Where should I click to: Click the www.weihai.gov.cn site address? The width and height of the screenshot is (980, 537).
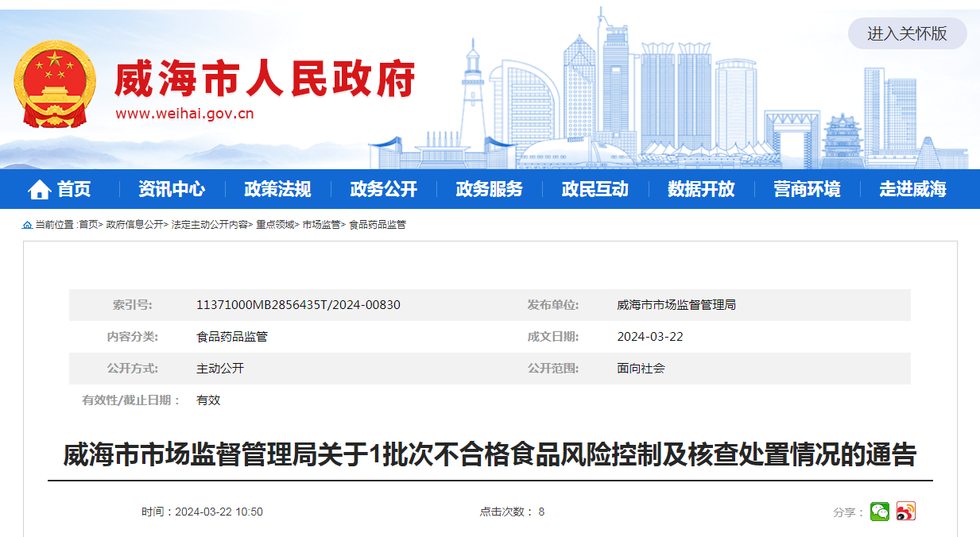(184, 113)
